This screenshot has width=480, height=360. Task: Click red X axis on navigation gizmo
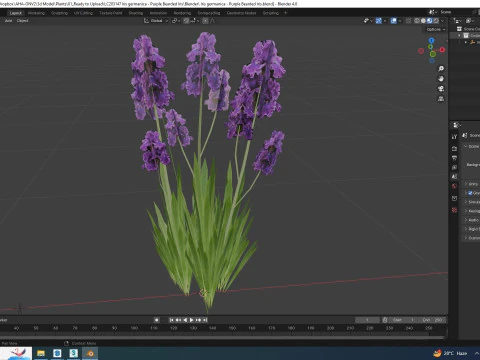tap(442, 50)
